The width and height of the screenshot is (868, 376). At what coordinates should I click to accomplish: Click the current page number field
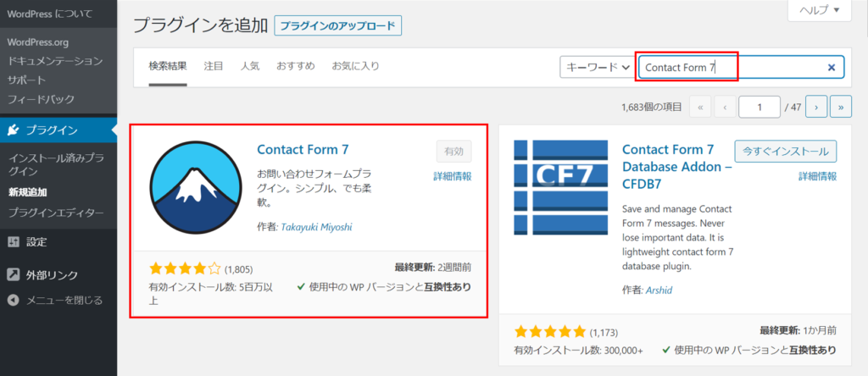759,108
